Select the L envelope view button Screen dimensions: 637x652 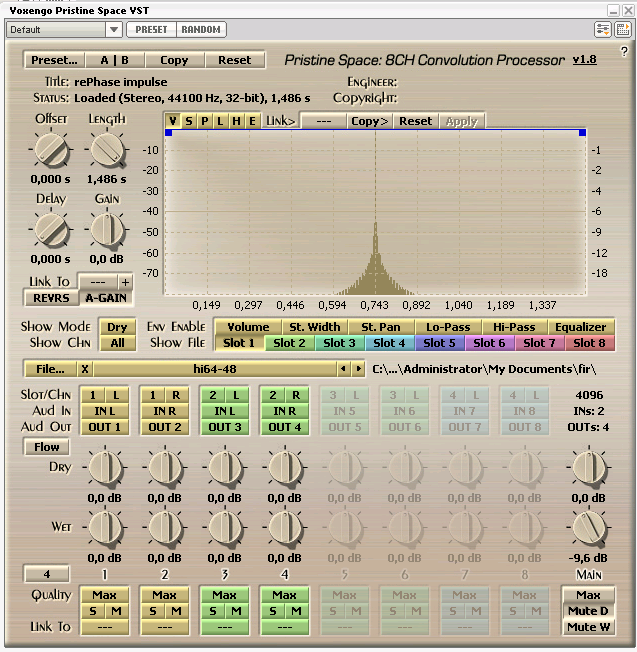coord(220,121)
